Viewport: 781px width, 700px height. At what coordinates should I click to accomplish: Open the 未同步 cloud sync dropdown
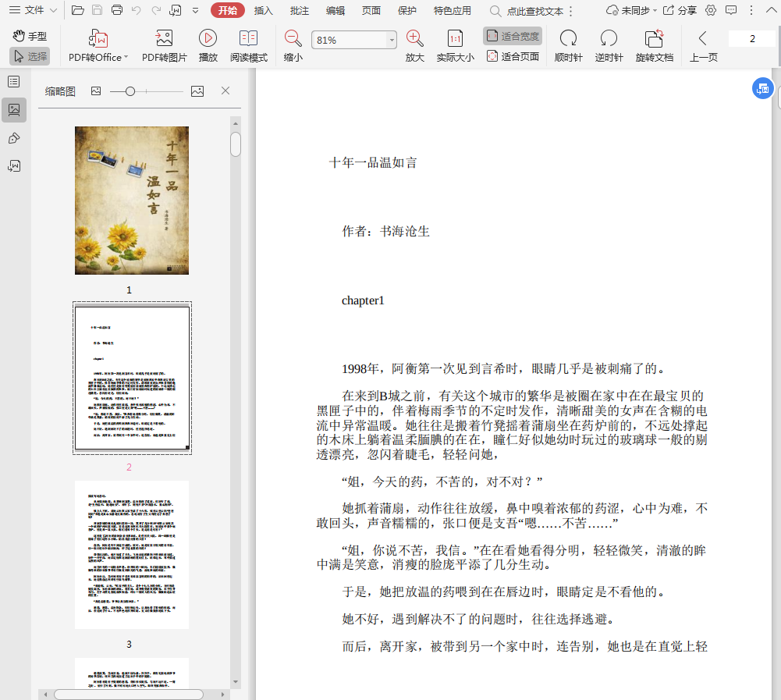click(631, 10)
